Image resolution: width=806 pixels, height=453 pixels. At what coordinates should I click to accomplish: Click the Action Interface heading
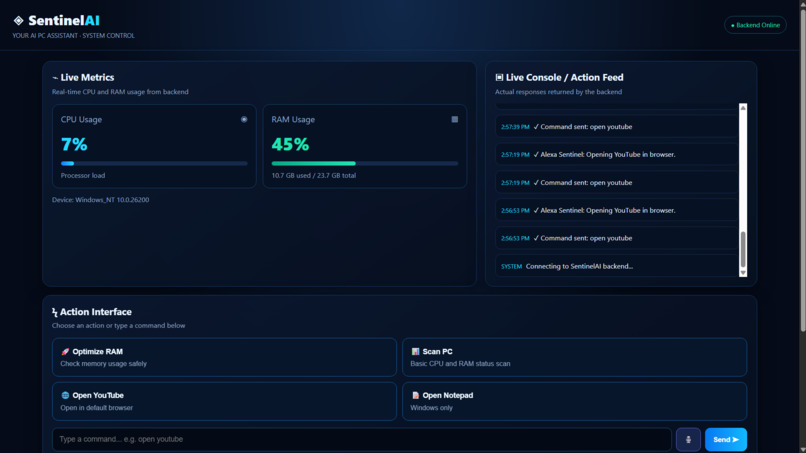pyautogui.click(x=96, y=312)
